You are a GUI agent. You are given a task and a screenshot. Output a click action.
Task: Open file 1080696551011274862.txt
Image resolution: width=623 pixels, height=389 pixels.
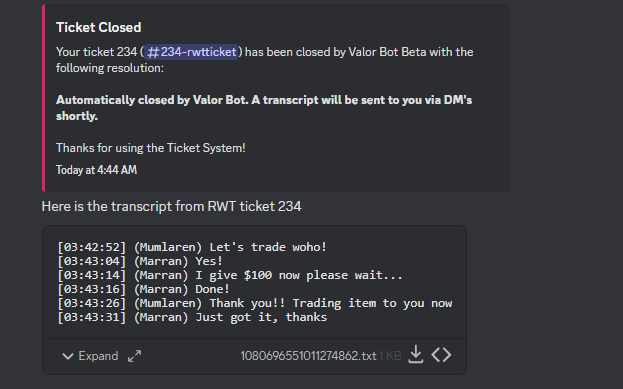point(308,356)
